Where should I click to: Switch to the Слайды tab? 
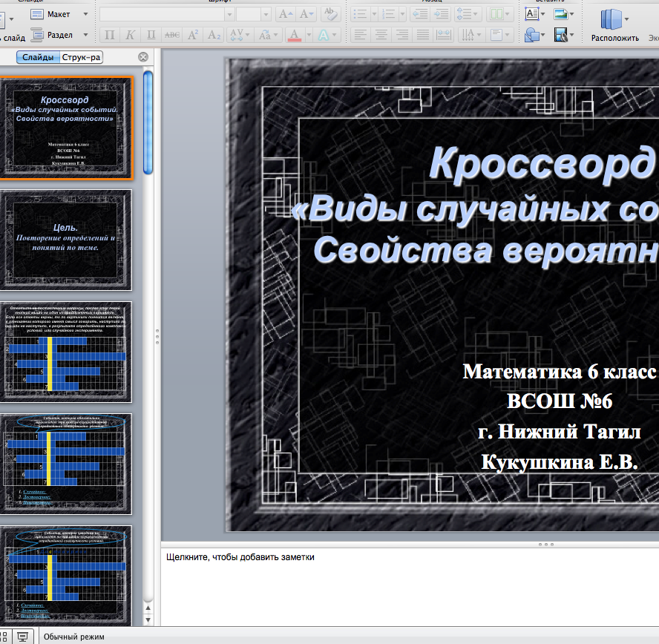click(38, 57)
